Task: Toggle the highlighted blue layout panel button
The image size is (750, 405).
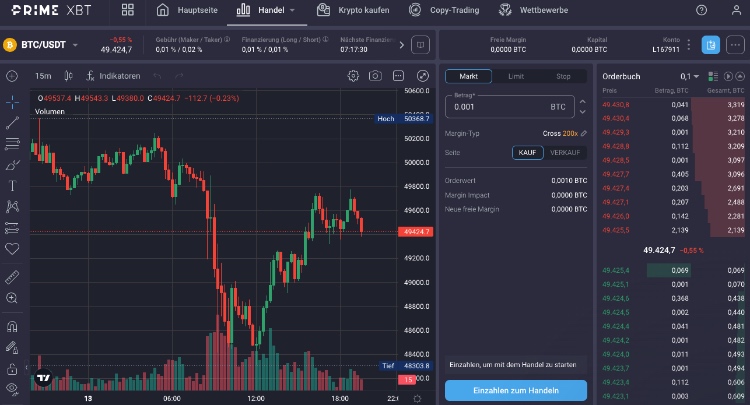Action: tap(710, 45)
